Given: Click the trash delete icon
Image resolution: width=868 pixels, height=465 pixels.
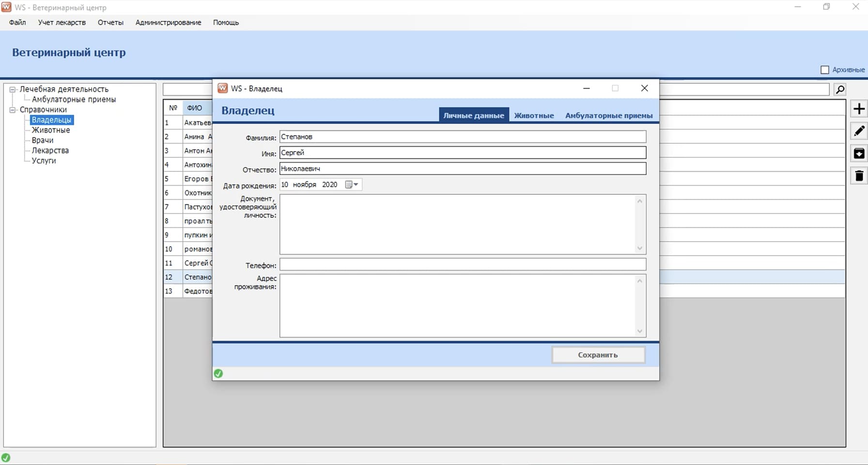Looking at the screenshot, I should (x=859, y=176).
